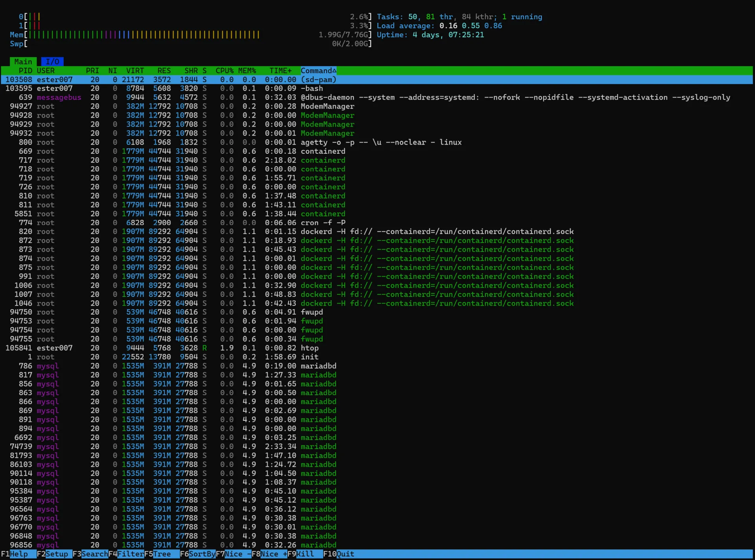The width and height of the screenshot is (755, 560).
Task: Select mariadbd thread PID 74739
Action: coord(377,447)
